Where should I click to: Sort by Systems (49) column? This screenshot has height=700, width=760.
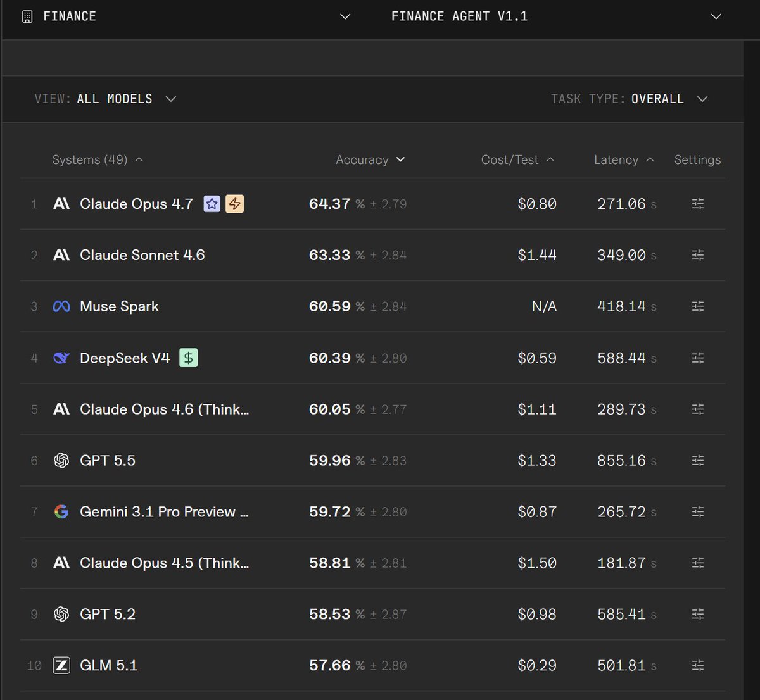click(98, 160)
